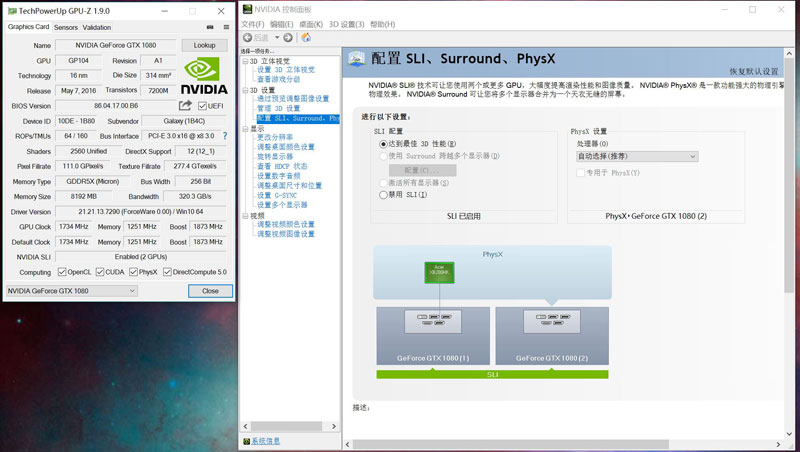Open the back history dropdown arrow
800x452 pixels.
277,37
